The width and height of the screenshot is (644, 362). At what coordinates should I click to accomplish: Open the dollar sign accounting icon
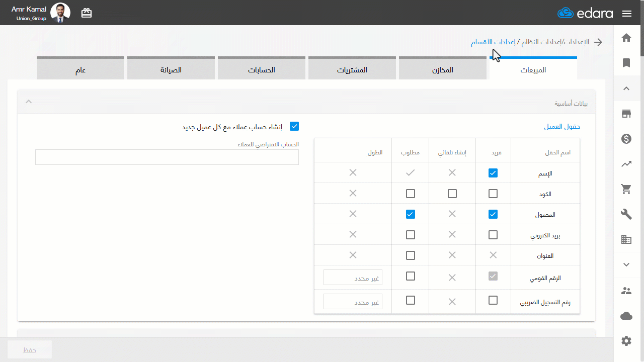626,139
